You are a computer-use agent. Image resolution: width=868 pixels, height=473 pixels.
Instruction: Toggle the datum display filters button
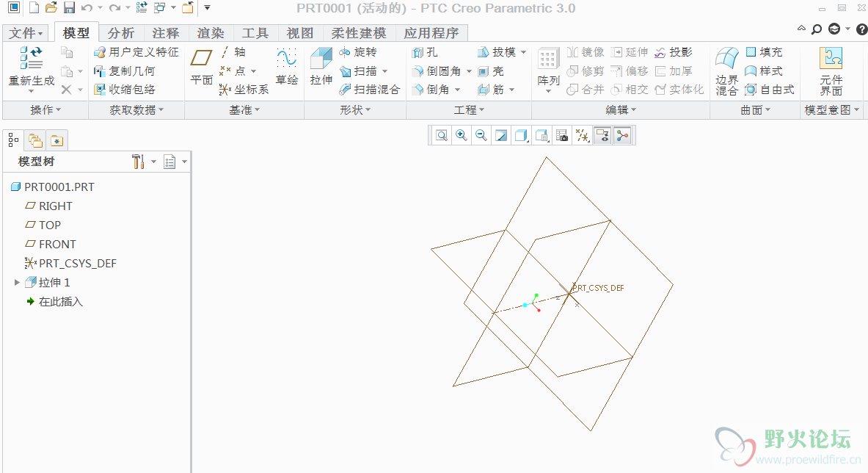583,135
